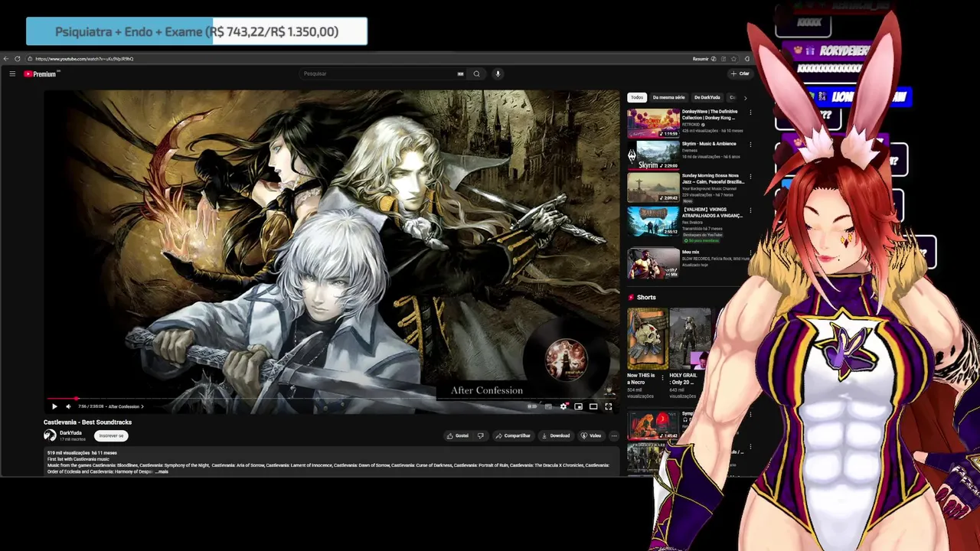Click the Inscrever-se subscribe button

111,435
